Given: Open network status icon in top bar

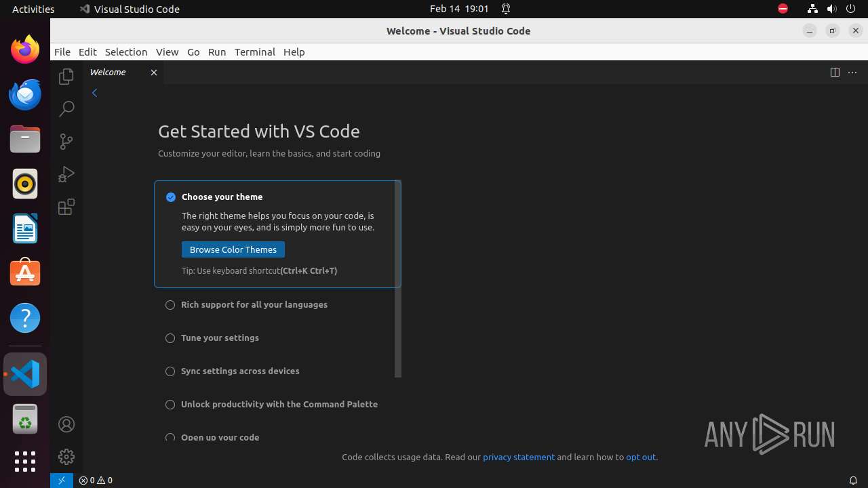Looking at the screenshot, I should 812,9.
